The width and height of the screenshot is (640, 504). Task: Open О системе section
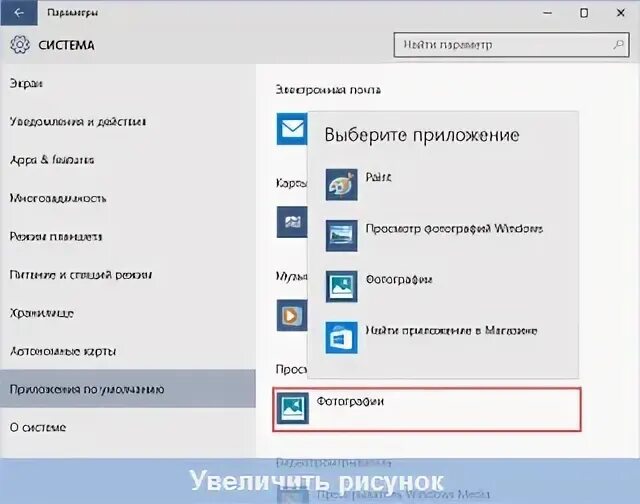click(x=128, y=427)
